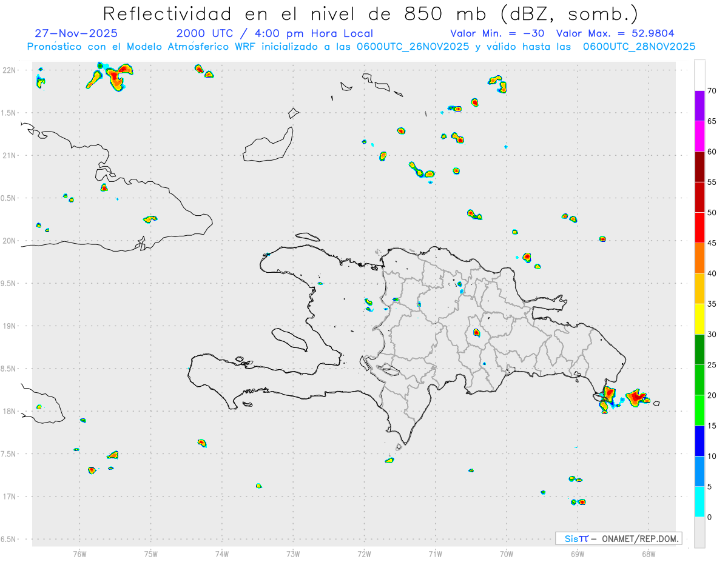Viewport: 728px width, 562px height.
Task: Click the '65' value on the color scale
Action: click(x=712, y=121)
